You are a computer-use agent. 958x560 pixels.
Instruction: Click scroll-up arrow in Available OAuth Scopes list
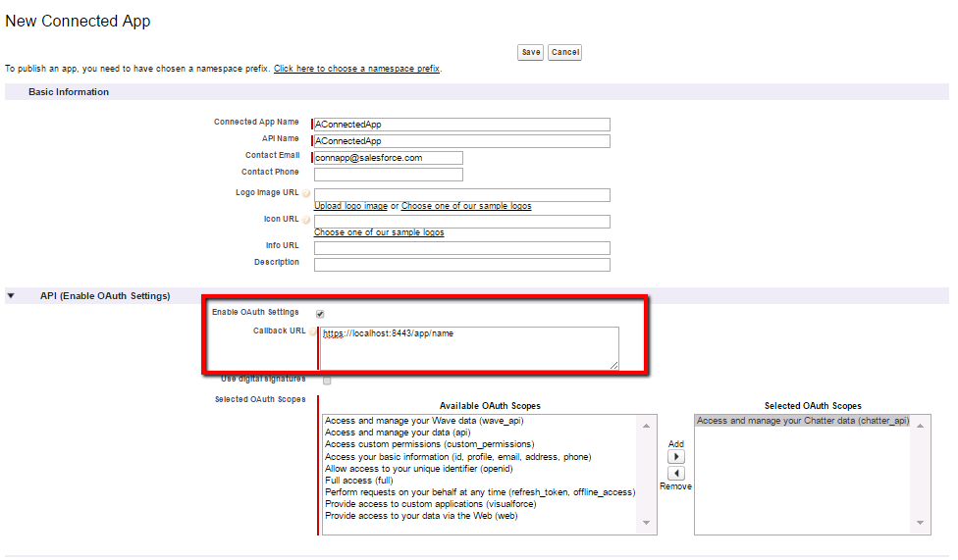[x=647, y=425]
